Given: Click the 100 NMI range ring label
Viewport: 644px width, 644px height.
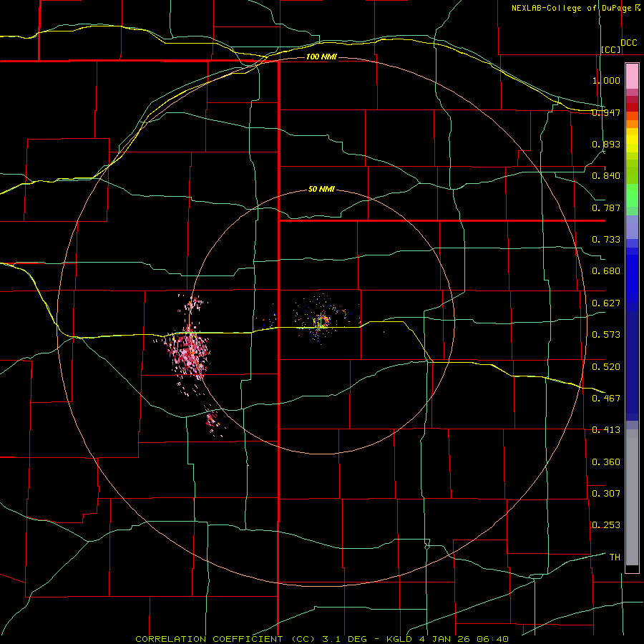Looking at the screenshot, I should click(x=321, y=57).
